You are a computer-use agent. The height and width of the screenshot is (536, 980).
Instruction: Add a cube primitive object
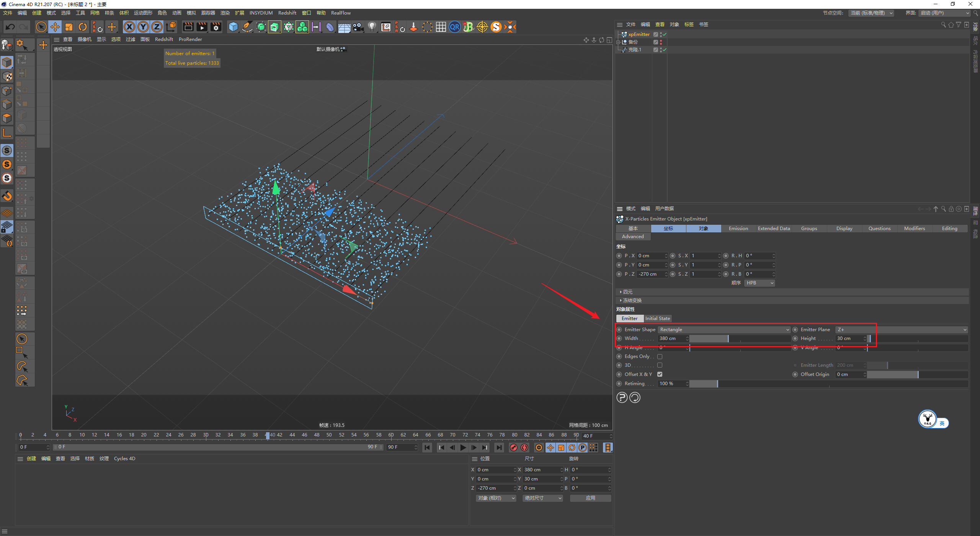(x=233, y=27)
